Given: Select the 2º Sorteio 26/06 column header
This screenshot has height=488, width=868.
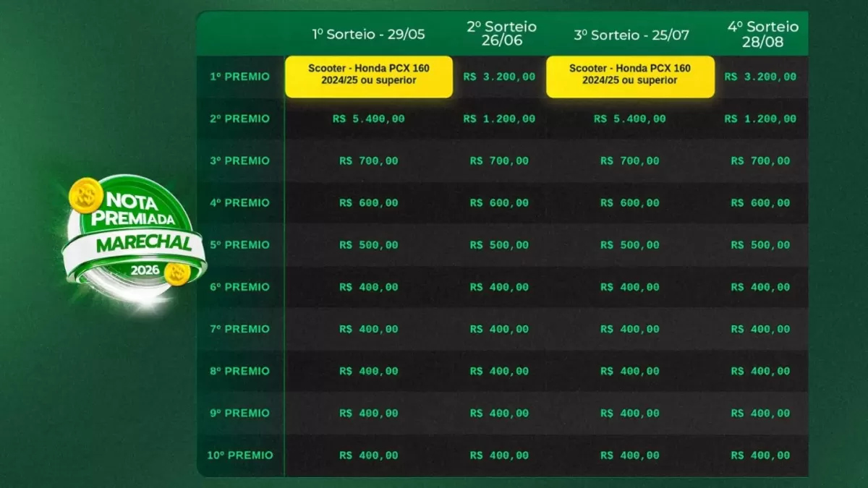Looking at the screenshot, I should (501, 33).
